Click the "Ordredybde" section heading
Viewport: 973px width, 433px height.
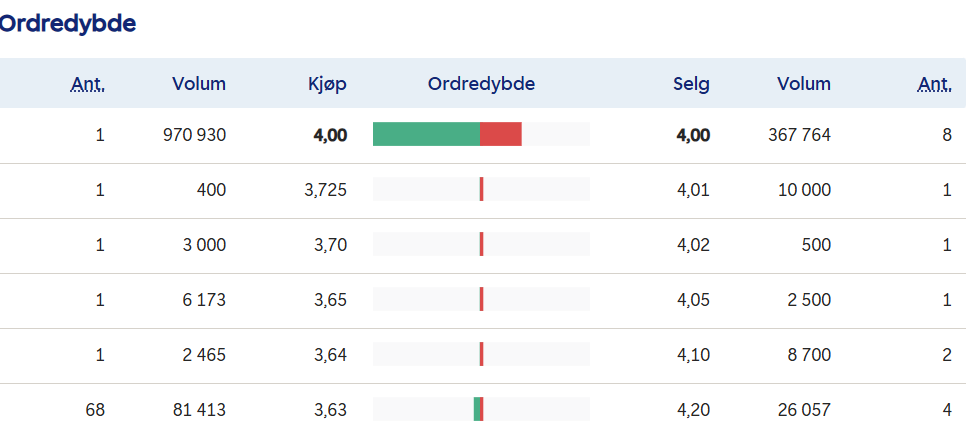[x=68, y=23]
